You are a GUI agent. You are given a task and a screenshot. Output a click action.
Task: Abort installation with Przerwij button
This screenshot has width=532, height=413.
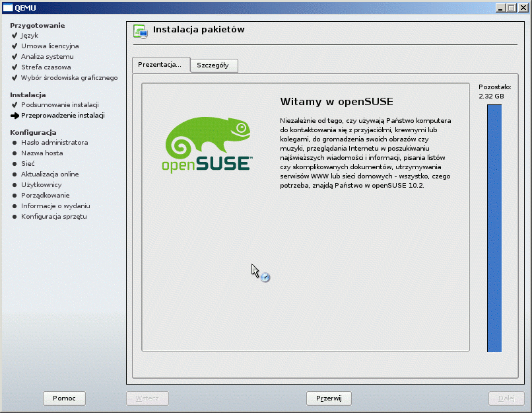pyautogui.click(x=329, y=398)
